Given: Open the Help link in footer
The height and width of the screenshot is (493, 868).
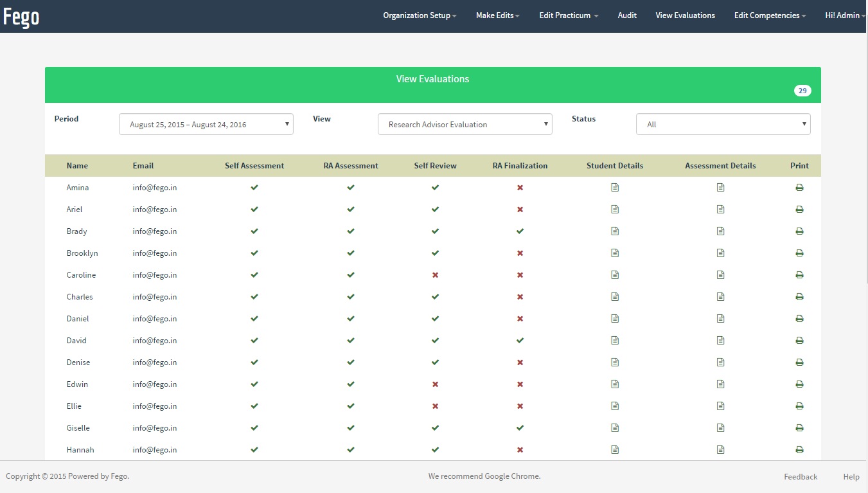Looking at the screenshot, I should click(851, 476).
